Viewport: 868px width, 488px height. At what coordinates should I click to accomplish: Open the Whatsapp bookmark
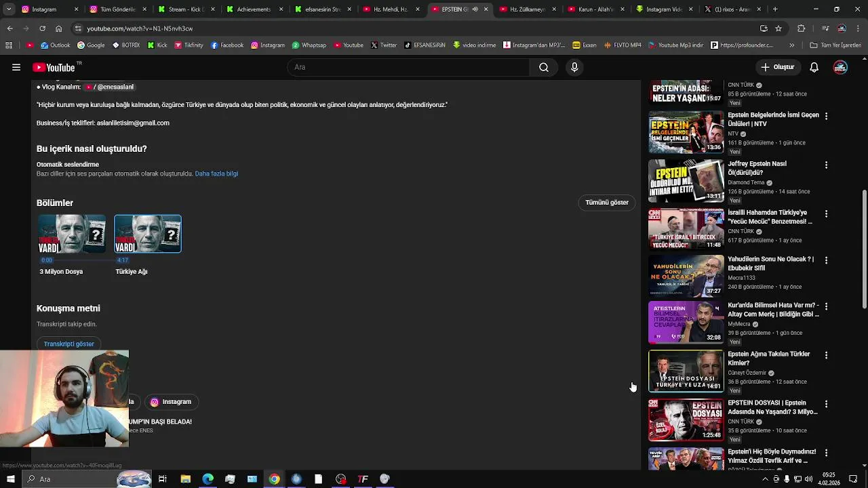coord(309,45)
